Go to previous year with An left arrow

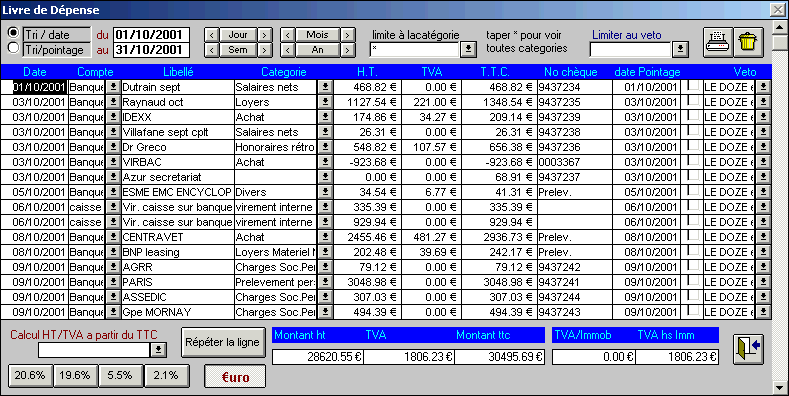click(287, 50)
